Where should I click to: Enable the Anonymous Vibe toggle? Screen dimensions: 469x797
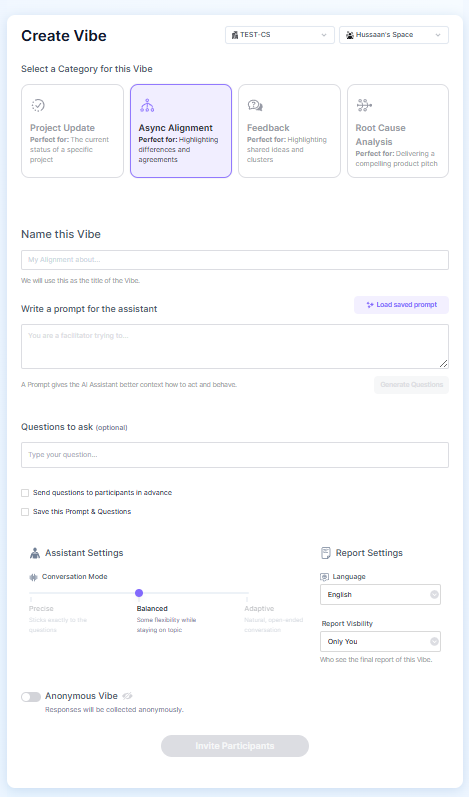(x=31, y=697)
